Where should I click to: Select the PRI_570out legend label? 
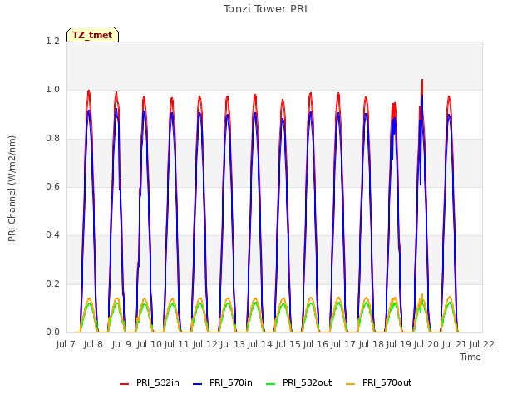[x=387, y=382]
